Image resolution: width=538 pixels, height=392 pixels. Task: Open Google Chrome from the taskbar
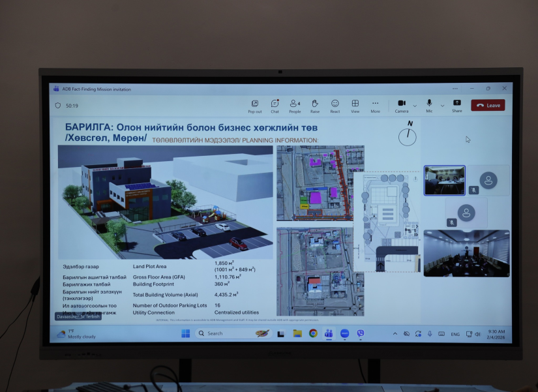click(x=313, y=333)
